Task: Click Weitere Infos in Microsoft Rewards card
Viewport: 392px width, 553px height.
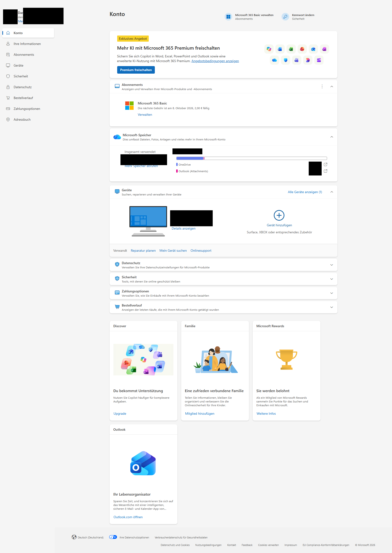Action: click(266, 414)
